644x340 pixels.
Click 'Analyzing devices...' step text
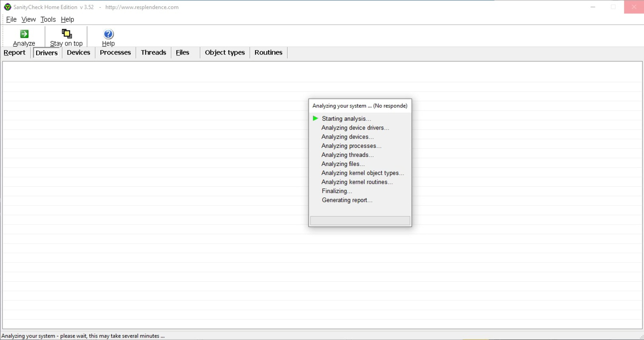348,137
